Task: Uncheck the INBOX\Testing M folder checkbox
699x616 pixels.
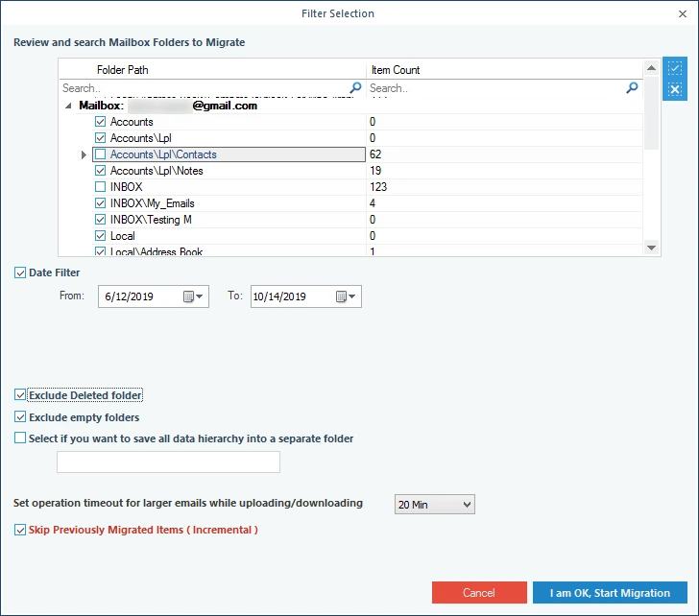Action: 100,220
